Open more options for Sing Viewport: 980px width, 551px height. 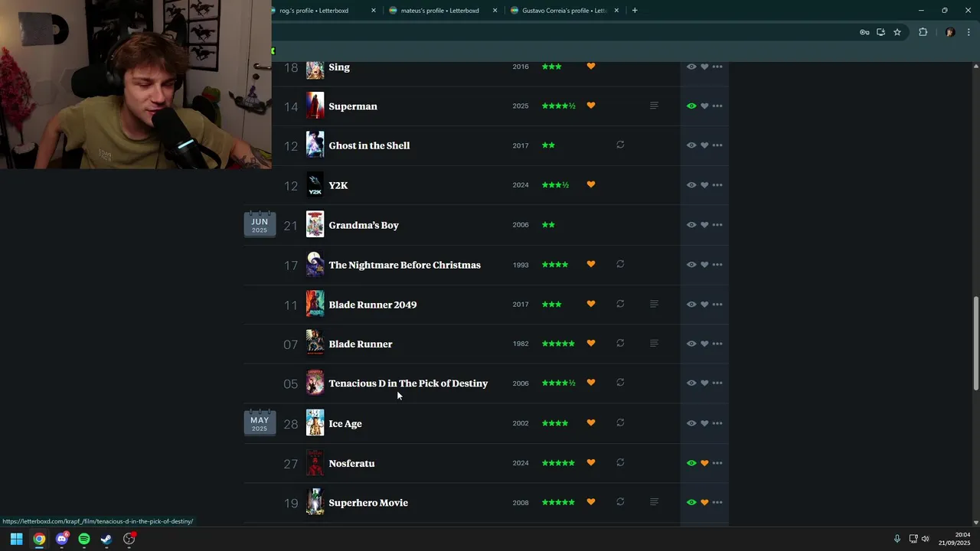tap(717, 67)
